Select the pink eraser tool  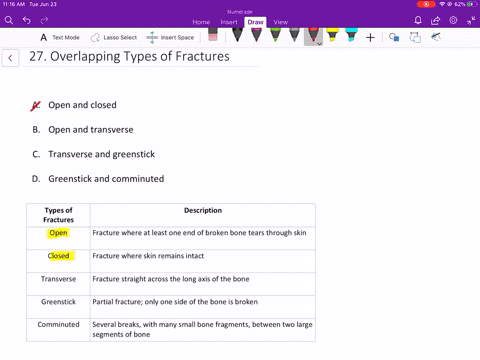[x=213, y=35]
